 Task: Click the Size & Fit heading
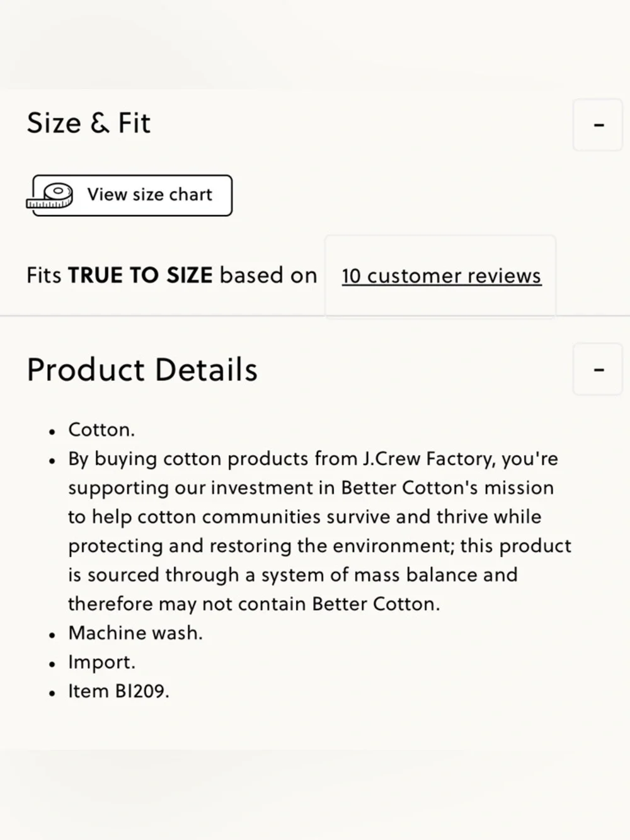[89, 123]
